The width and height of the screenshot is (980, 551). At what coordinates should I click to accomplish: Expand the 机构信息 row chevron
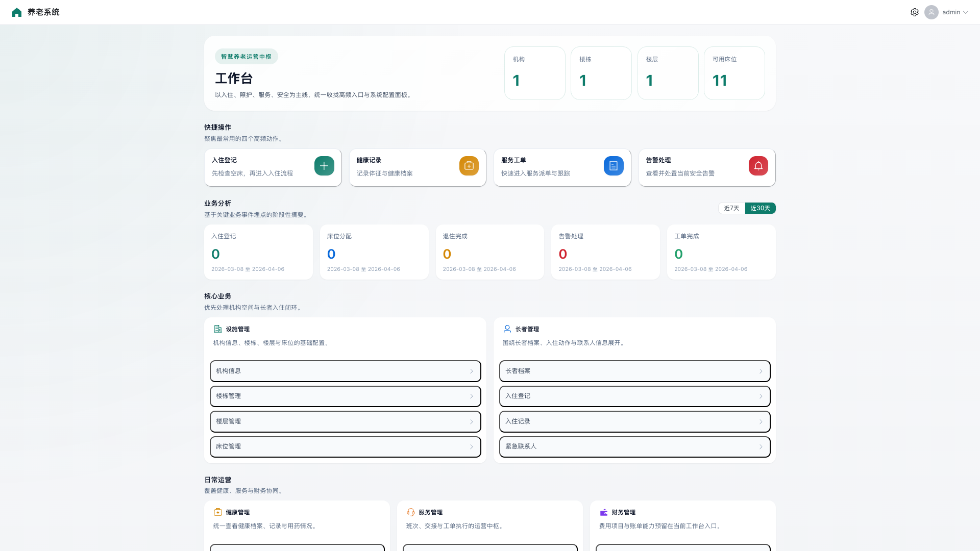coord(472,371)
